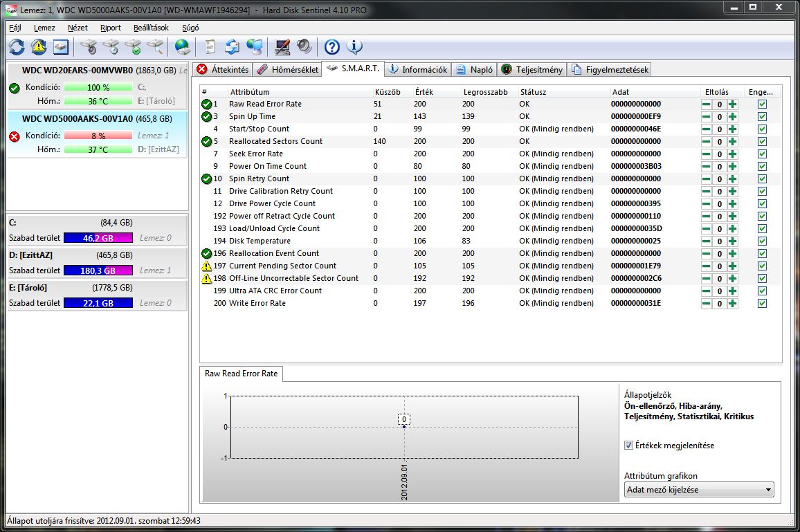This screenshot has height=532, width=800.
Task: Sort table by Attribútum column header
Action: pos(250,92)
